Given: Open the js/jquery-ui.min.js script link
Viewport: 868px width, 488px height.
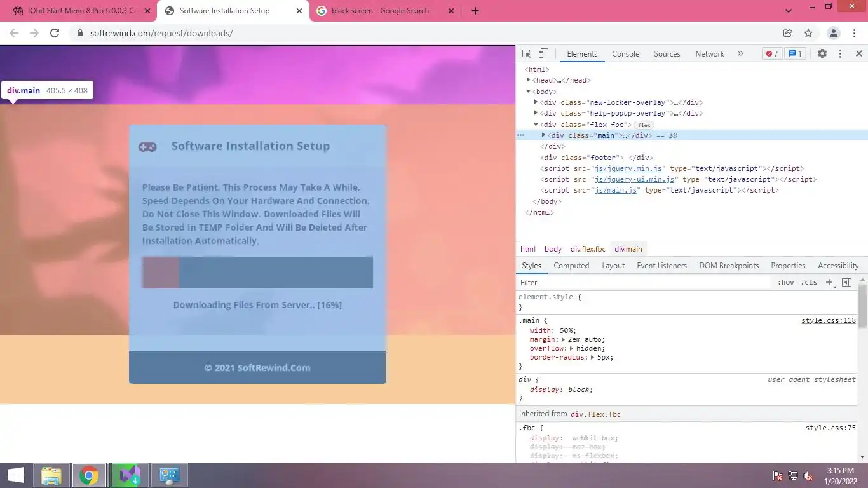Looking at the screenshot, I should (x=634, y=179).
